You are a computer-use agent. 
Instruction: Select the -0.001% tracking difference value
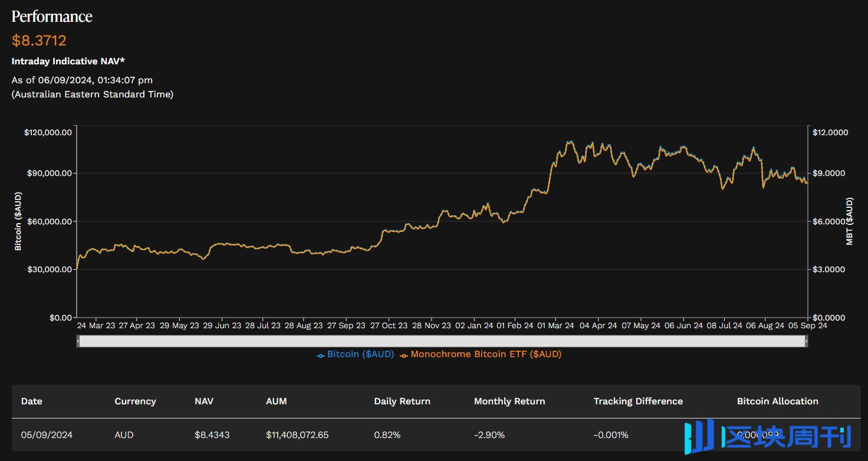click(x=611, y=435)
